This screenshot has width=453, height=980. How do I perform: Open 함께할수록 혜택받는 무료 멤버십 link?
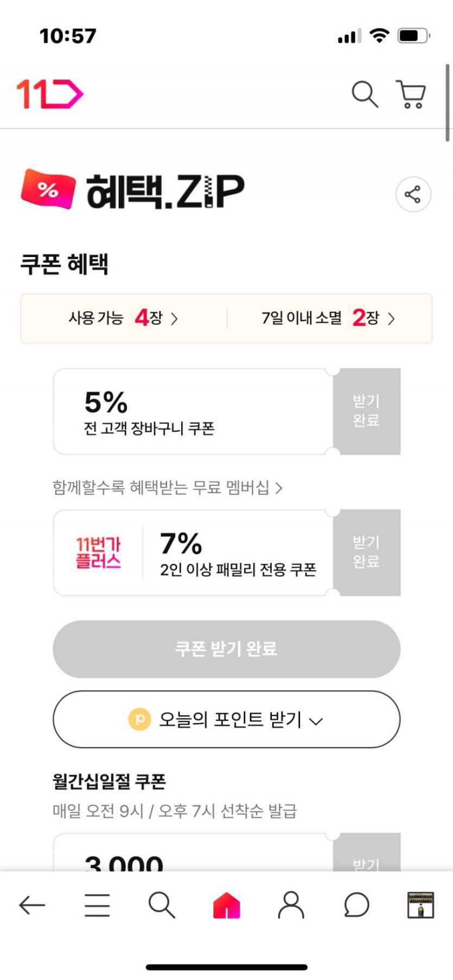(167, 488)
